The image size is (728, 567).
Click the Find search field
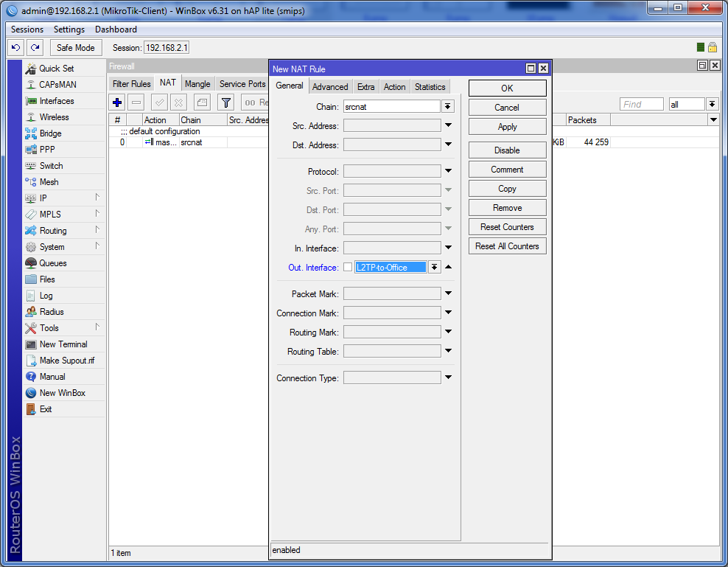[x=641, y=104]
